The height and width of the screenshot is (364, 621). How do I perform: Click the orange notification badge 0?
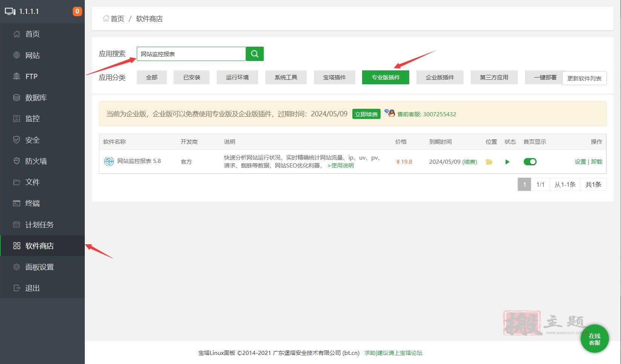77,11
